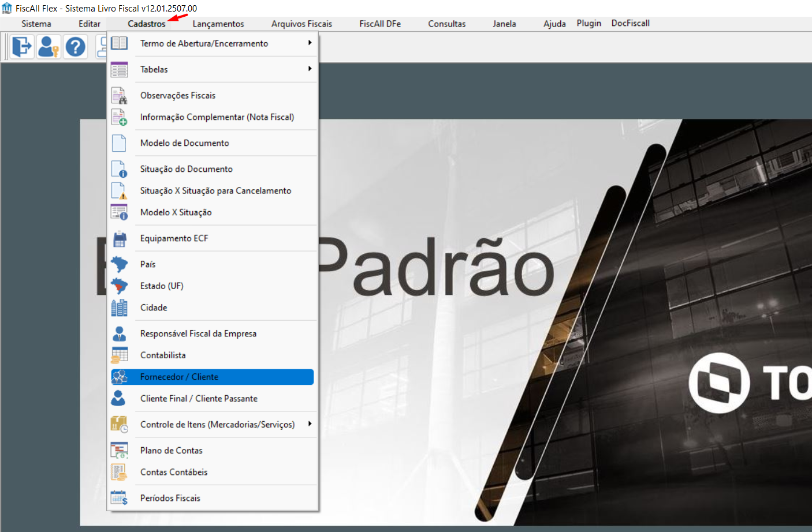Open the Editar menu

[90, 24]
